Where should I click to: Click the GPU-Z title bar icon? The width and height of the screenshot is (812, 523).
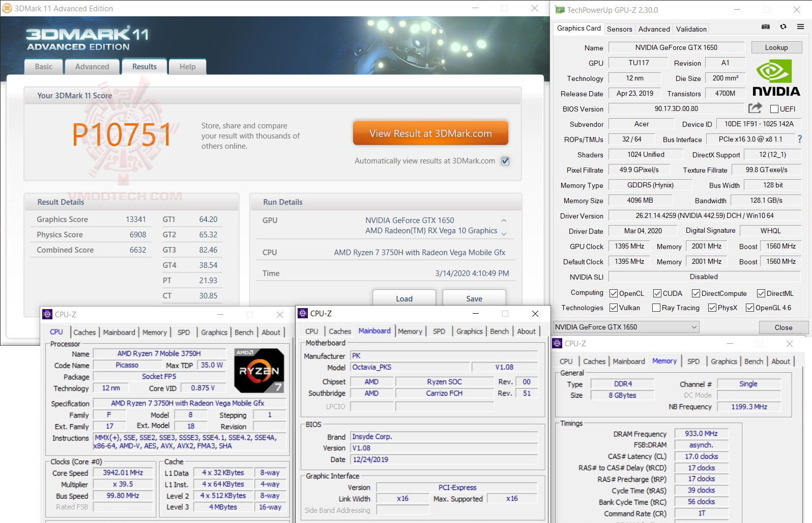560,10
